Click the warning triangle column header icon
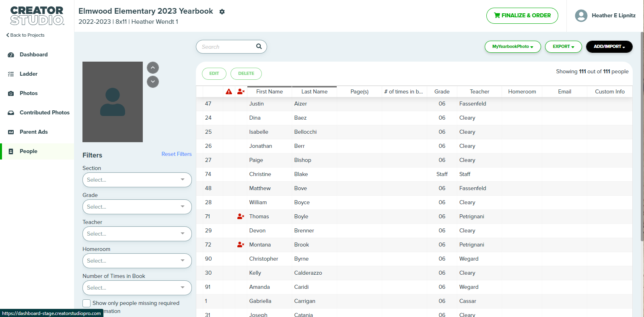This screenshot has height=317, width=644. [229, 91]
